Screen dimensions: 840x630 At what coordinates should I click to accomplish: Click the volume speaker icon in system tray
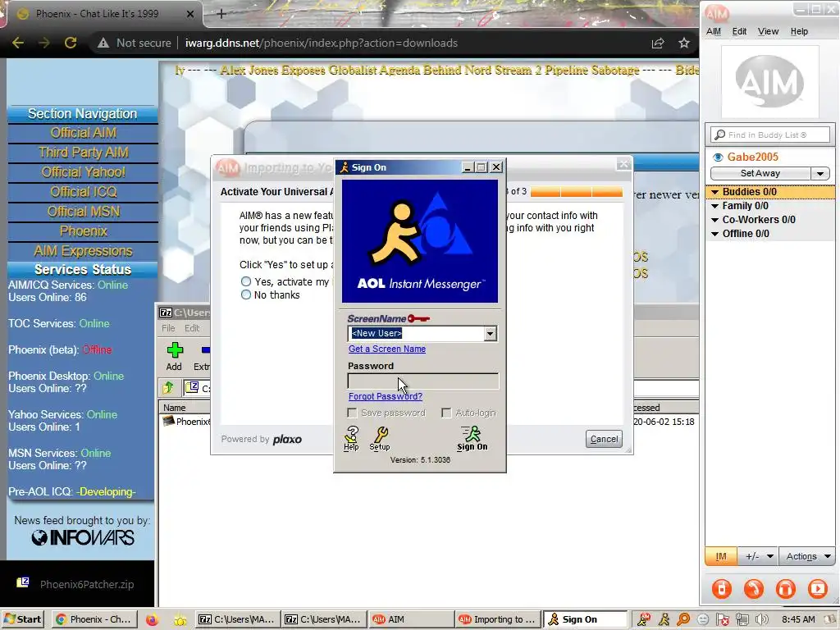coord(761,619)
